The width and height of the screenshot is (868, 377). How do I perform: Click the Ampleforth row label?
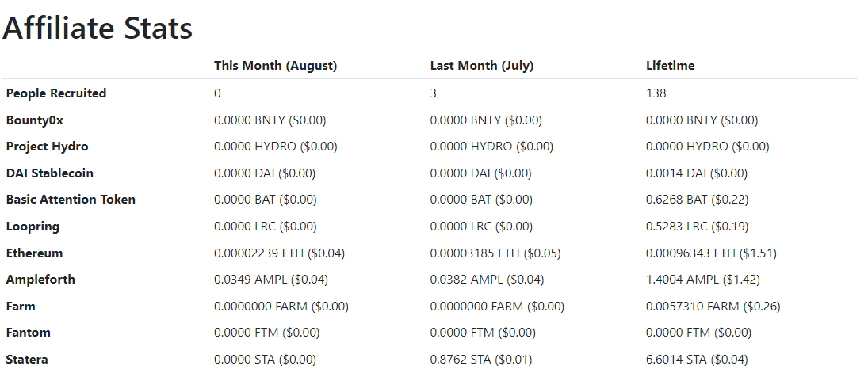(x=40, y=280)
